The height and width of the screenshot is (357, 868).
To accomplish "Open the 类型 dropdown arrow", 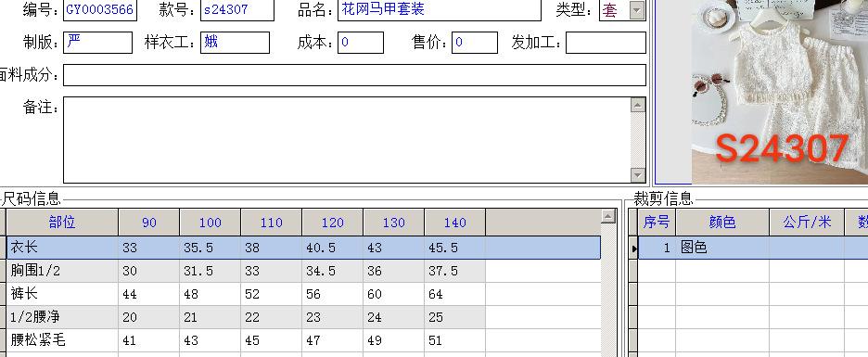I will [x=637, y=10].
